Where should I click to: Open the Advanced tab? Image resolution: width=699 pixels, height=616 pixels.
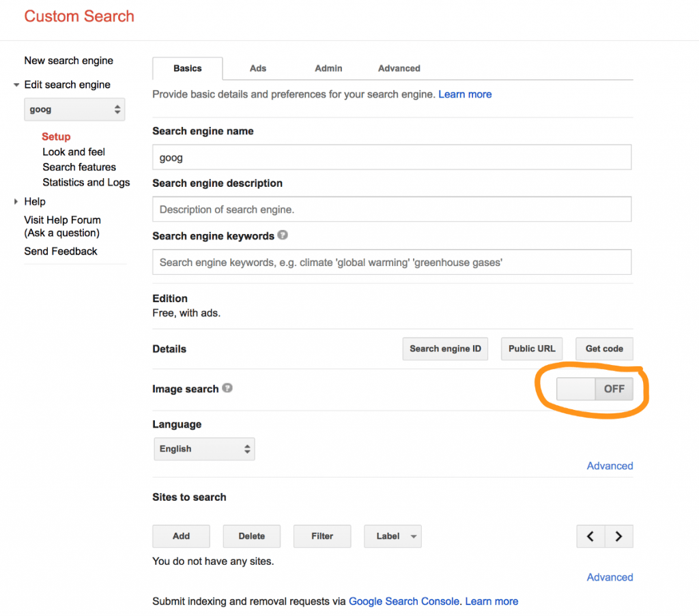point(399,68)
